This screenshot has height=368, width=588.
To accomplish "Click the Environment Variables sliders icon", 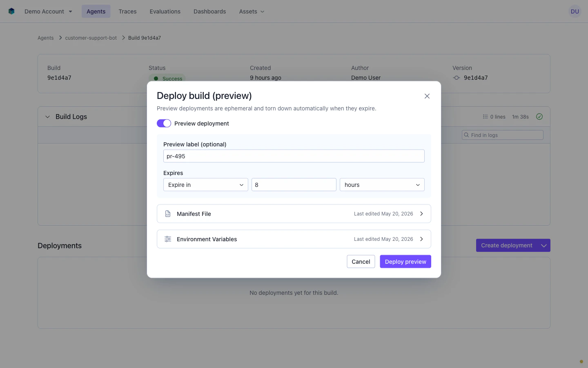I will tap(168, 239).
